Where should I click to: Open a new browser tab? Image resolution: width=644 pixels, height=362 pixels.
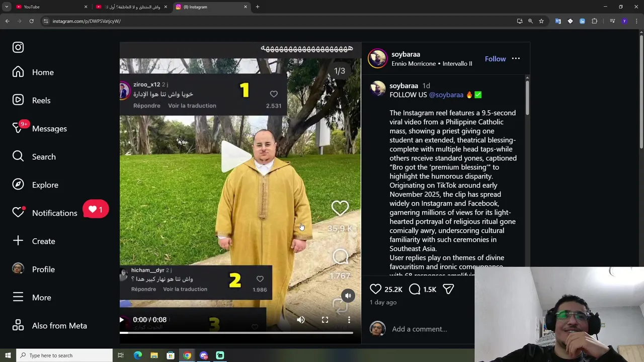[258, 7]
